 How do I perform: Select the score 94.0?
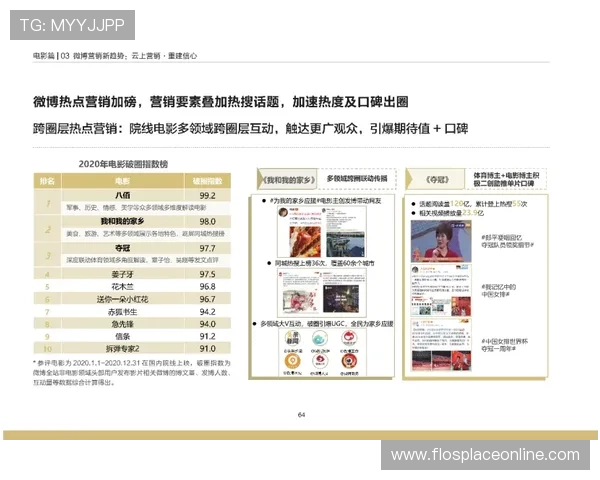[207, 324]
